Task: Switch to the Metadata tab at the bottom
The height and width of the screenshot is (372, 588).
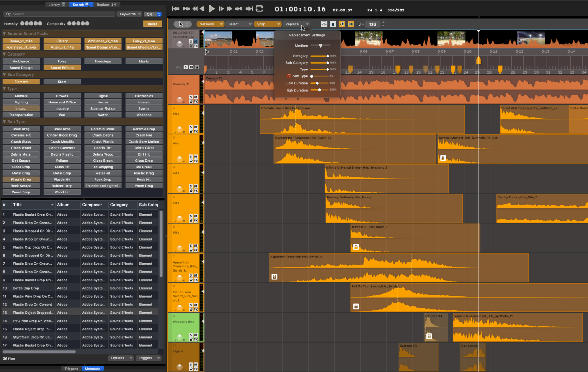Action: pyautogui.click(x=92, y=369)
